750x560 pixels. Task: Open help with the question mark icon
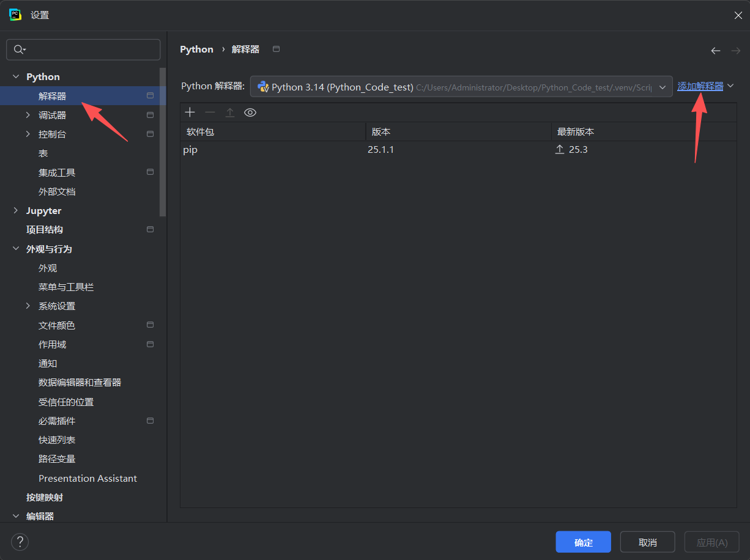pos(20,542)
